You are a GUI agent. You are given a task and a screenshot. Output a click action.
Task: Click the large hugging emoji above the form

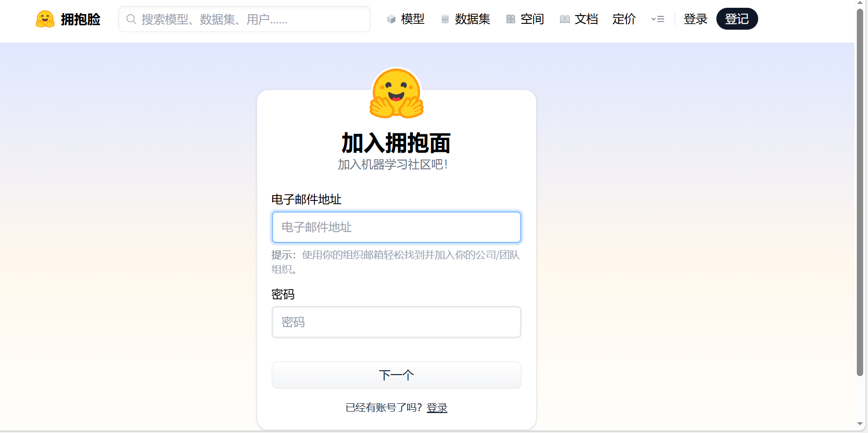pyautogui.click(x=397, y=93)
